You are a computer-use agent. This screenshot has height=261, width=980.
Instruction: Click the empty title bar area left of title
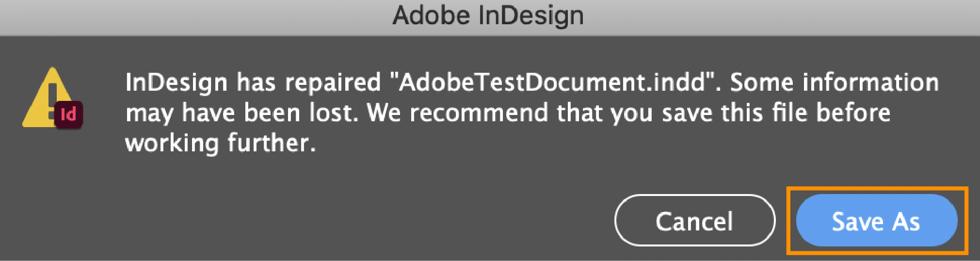click(x=194, y=16)
